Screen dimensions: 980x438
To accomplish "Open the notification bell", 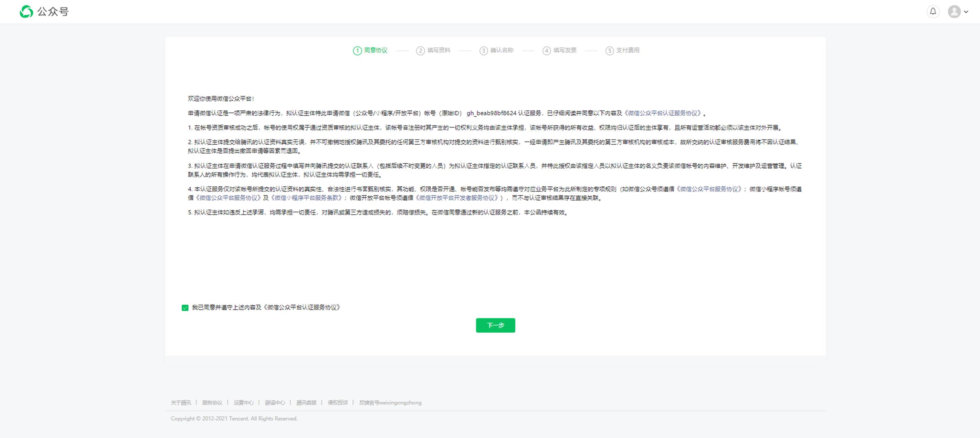I will 933,11.
